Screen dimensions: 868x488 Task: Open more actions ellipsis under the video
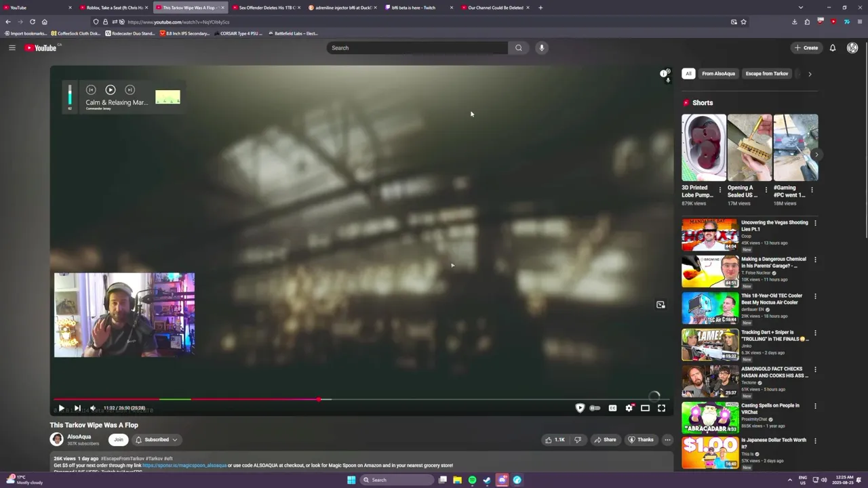coord(667,440)
